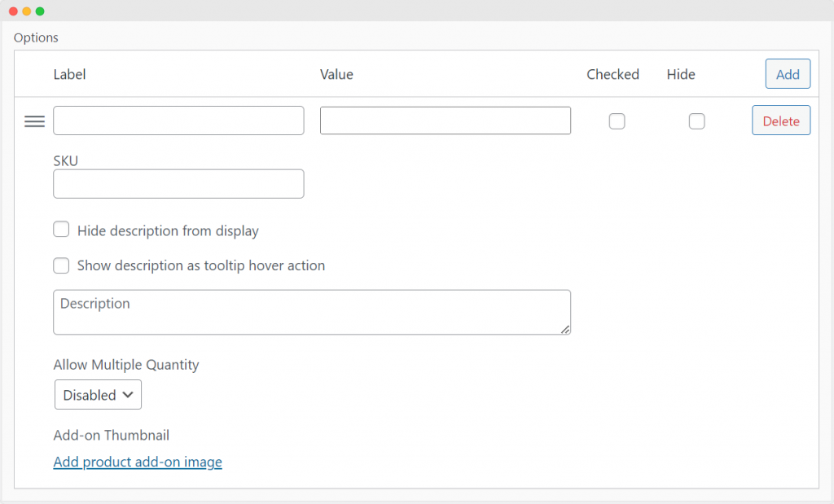Grab the Description textarea resize grip
Image resolution: width=834 pixels, height=504 pixels.
[565, 329]
